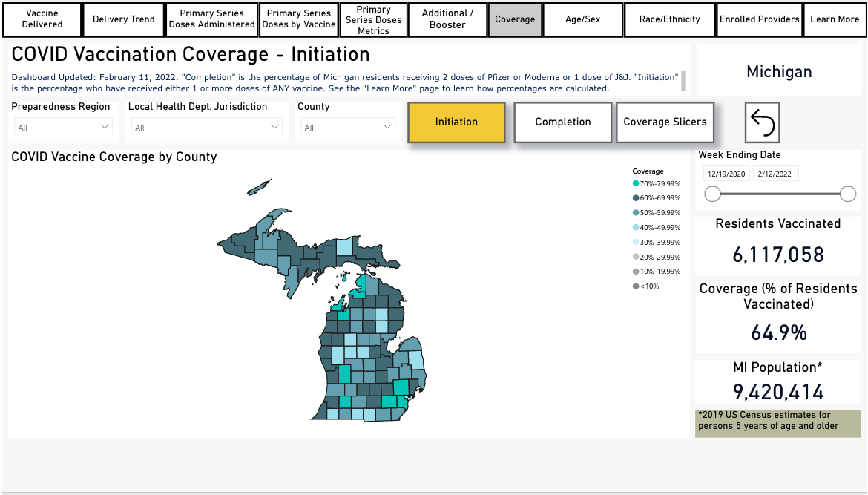The image size is (868, 495).
Task: Click the 70%-79.99% legend color dot
Action: pyautogui.click(x=636, y=183)
